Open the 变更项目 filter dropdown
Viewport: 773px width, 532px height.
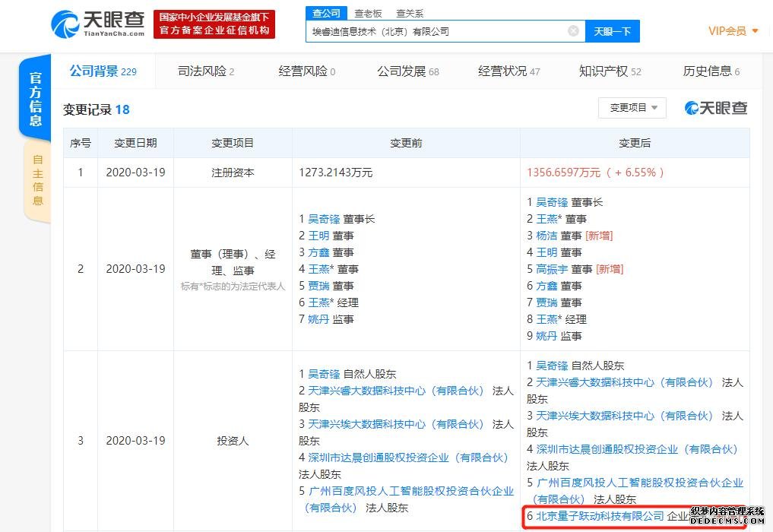point(632,107)
